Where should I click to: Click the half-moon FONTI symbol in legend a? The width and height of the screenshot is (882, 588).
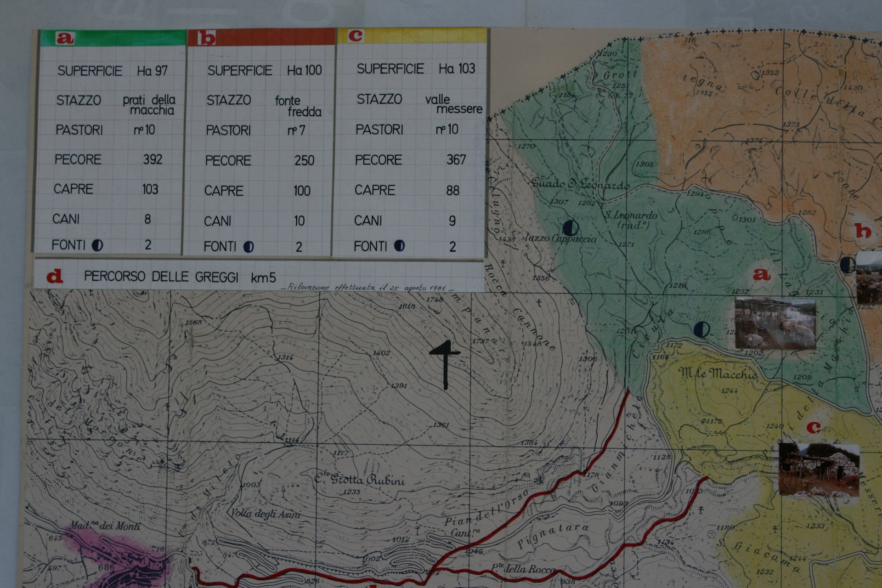97,245
